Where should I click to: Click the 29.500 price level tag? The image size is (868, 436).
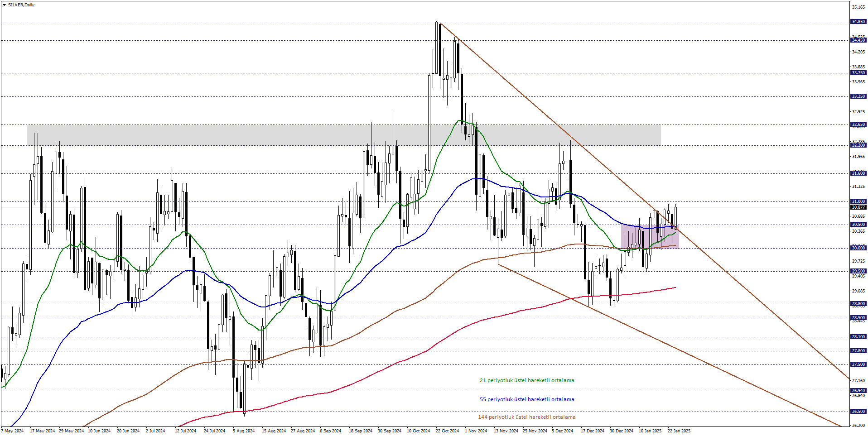(x=858, y=271)
